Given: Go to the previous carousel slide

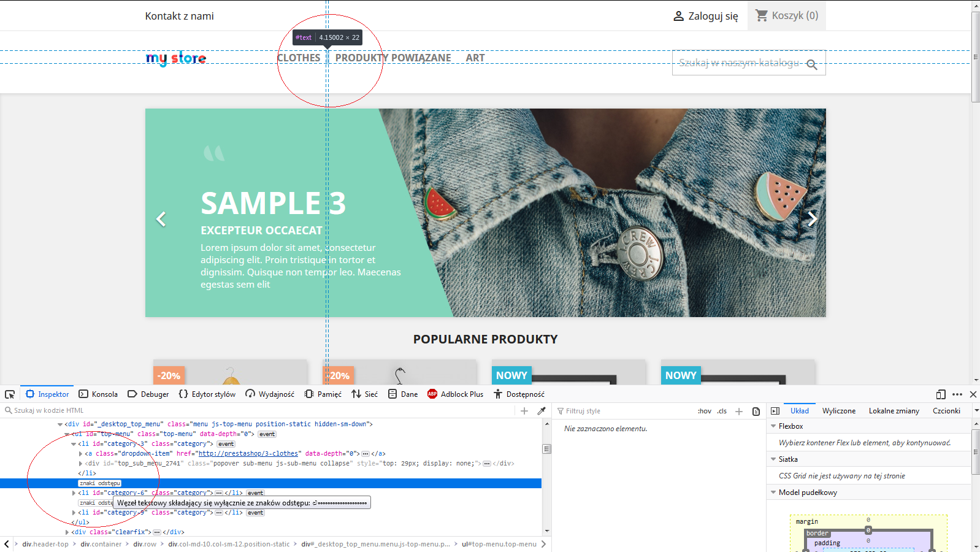Looking at the screenshot, I should pos(161,219).
